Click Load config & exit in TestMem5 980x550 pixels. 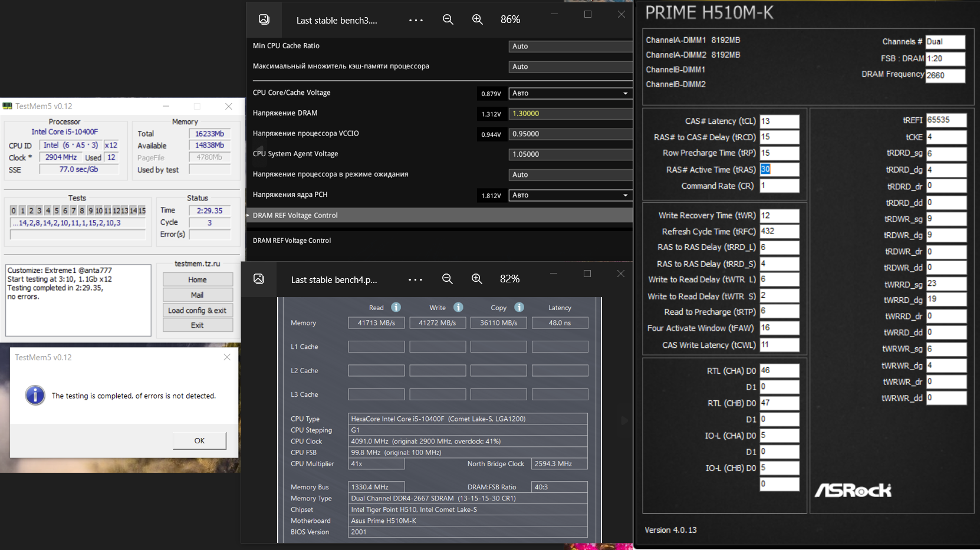click(198, 310)
